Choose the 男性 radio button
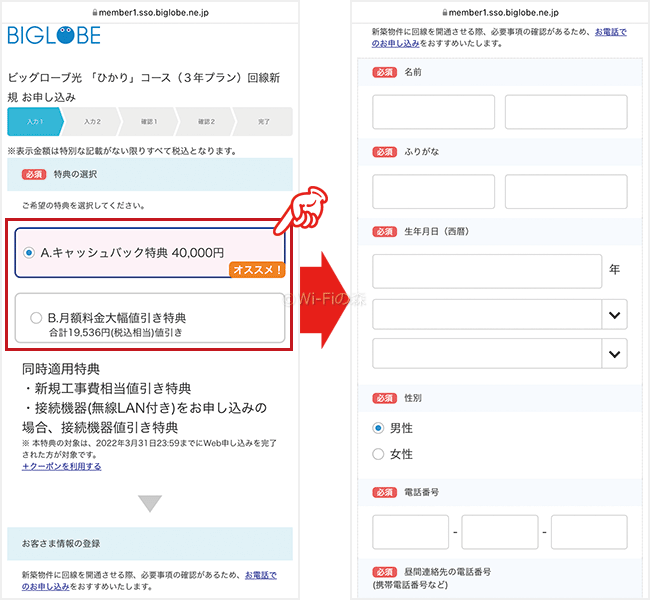The width and height of the screenshot is (650, 600). 378,428
